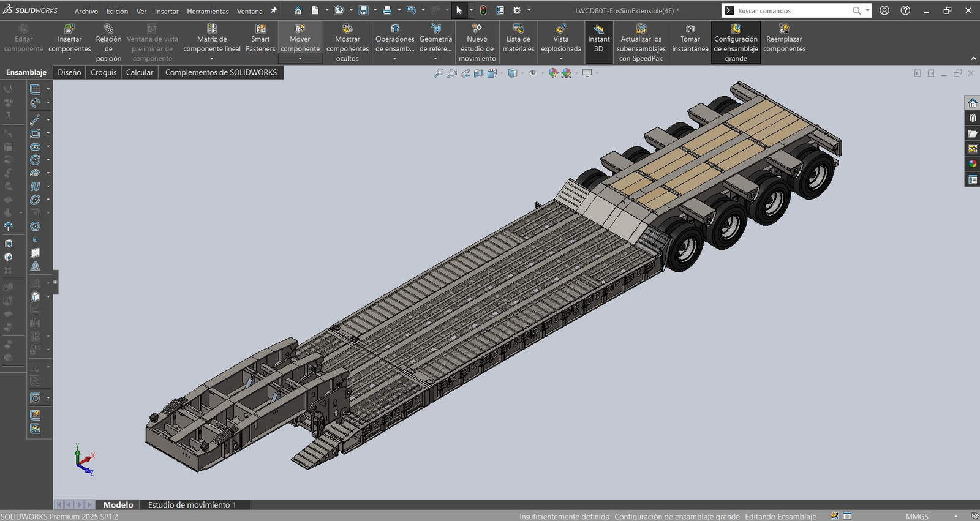Click Nuevo estudio de movimiento button
The height and width of the screenshot is (521, 980).
[477, 43]
